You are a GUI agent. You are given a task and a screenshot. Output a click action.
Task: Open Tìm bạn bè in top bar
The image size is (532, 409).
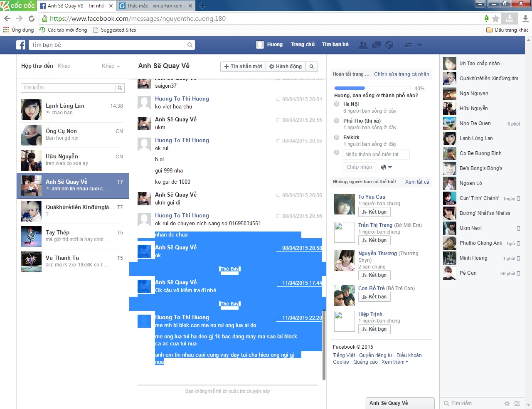335,44
